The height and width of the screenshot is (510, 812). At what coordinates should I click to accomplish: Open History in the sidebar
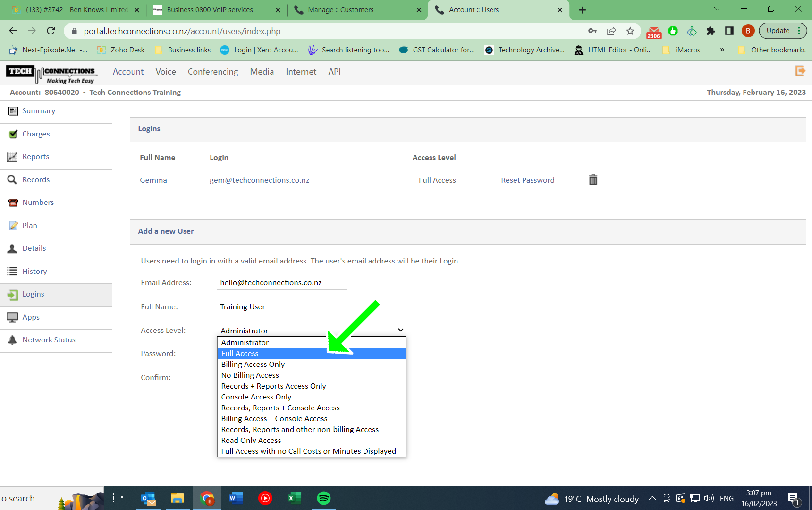click(x=56, y=272)
